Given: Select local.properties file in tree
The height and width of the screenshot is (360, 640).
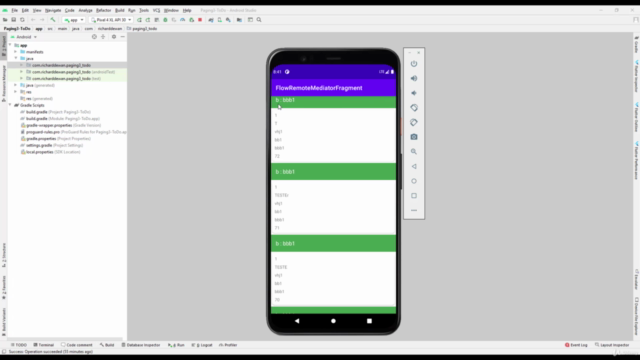Looking at the screenshot, I should click(50, 152).
